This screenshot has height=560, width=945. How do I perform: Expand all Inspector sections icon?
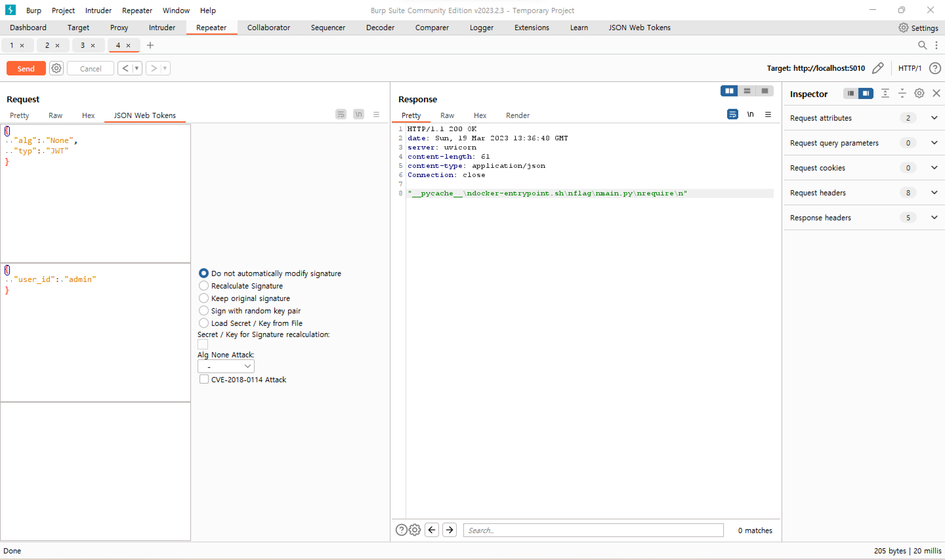885,93
